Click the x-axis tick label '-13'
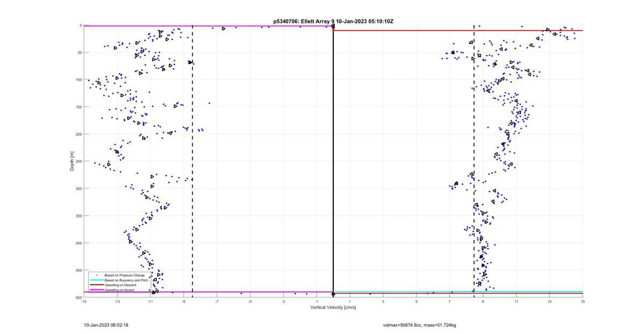 (117, 301)
